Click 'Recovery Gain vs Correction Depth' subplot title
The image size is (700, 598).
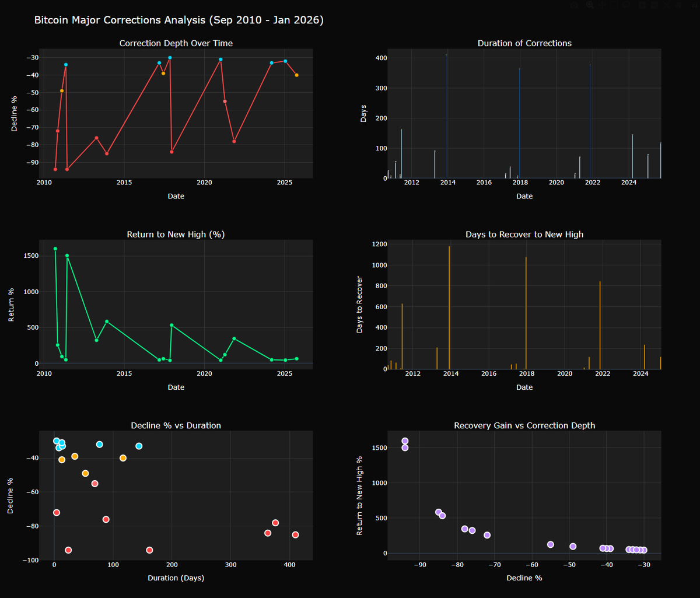(524, 426)
